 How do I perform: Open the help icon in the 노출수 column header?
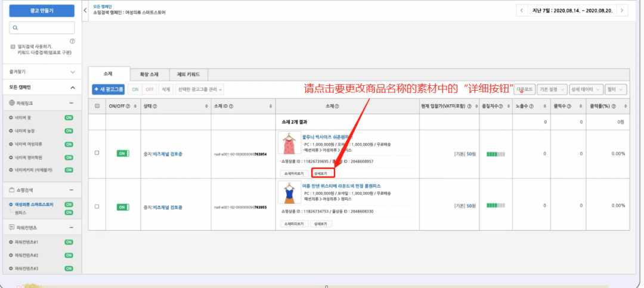pos(531,106)
